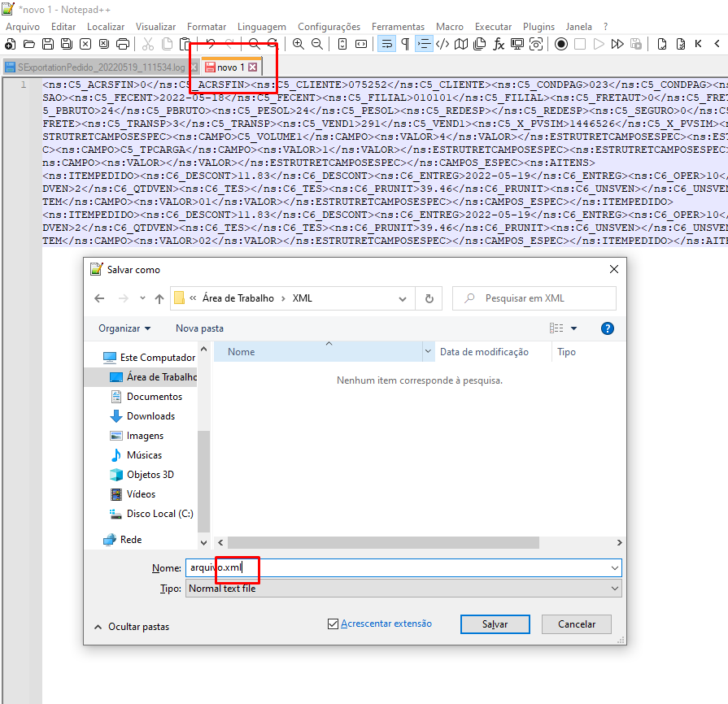Select Disco Local (C:) in tree

(151, 514)
